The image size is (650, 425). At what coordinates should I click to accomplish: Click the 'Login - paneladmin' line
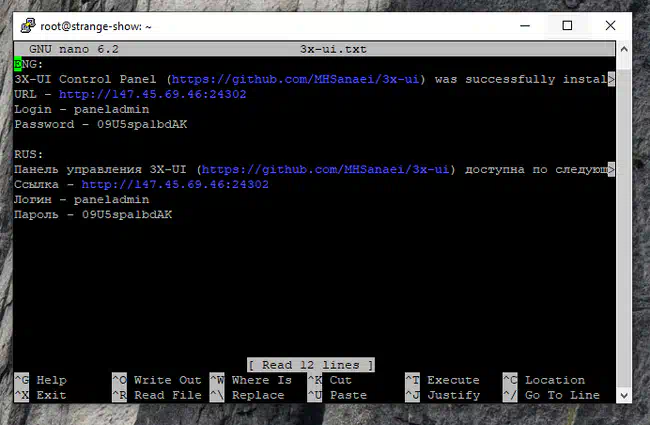click(82, 109)
